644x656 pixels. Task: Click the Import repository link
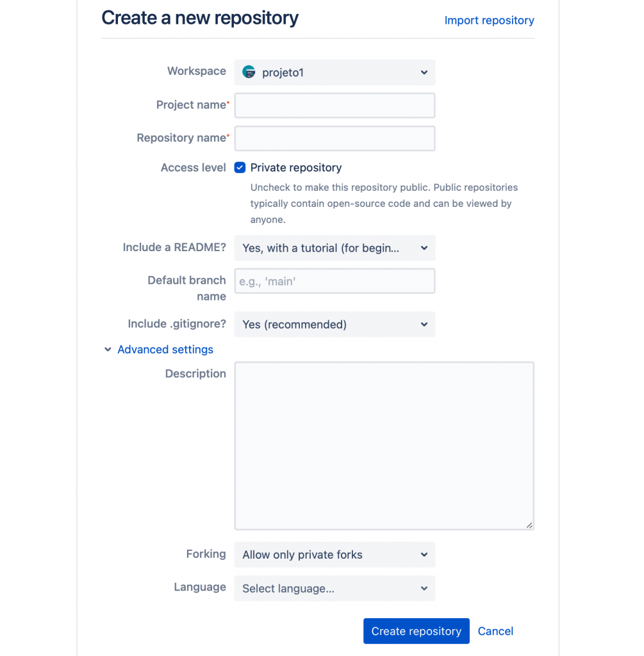[x=489, y=20]
